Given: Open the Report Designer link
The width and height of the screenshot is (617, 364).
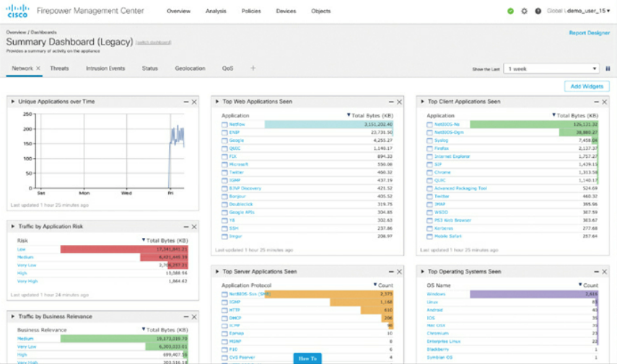Looking at the screenshot, I should (590, 33).
